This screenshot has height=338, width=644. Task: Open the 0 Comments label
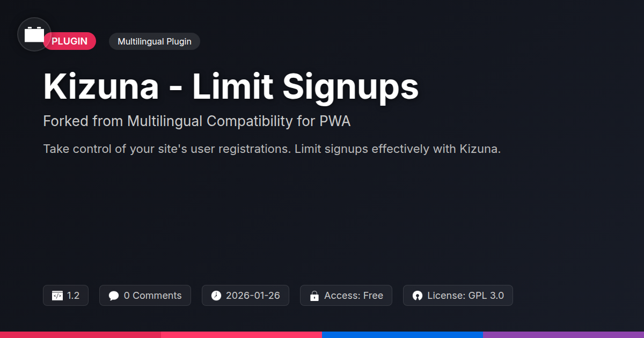coord(152,296)
